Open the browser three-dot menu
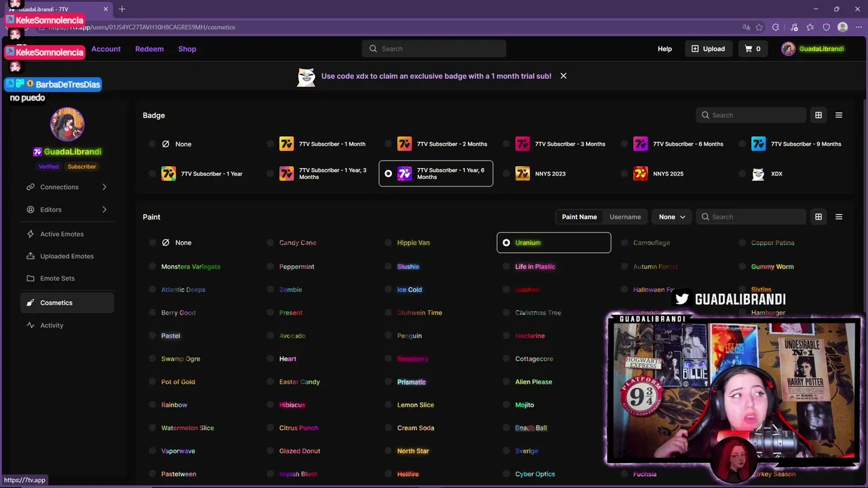 coord(858,27)
